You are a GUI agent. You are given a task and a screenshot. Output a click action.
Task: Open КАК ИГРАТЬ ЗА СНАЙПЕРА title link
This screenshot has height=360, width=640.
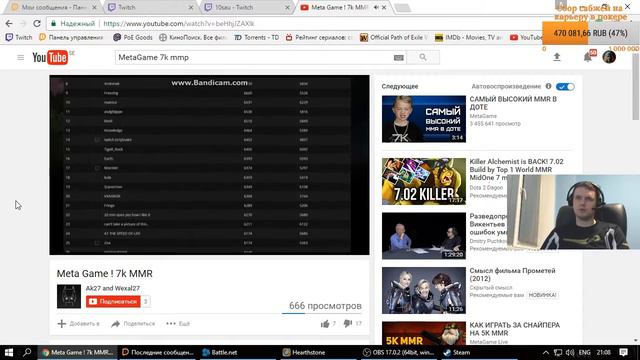pos(515,329)
